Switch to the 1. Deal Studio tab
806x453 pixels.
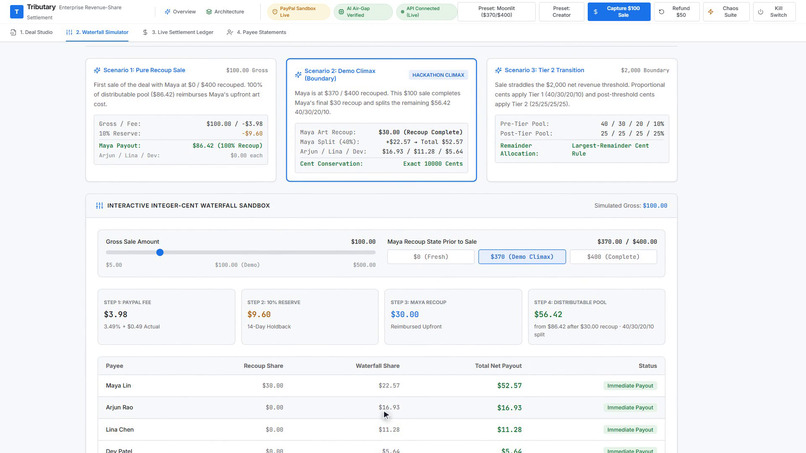31,32
